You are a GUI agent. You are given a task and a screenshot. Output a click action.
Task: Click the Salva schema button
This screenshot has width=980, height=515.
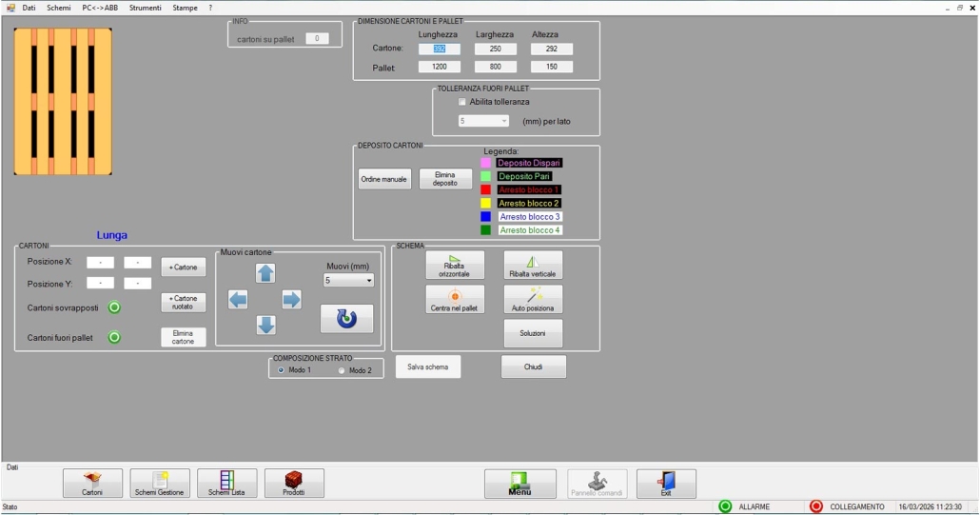(428, 367)
